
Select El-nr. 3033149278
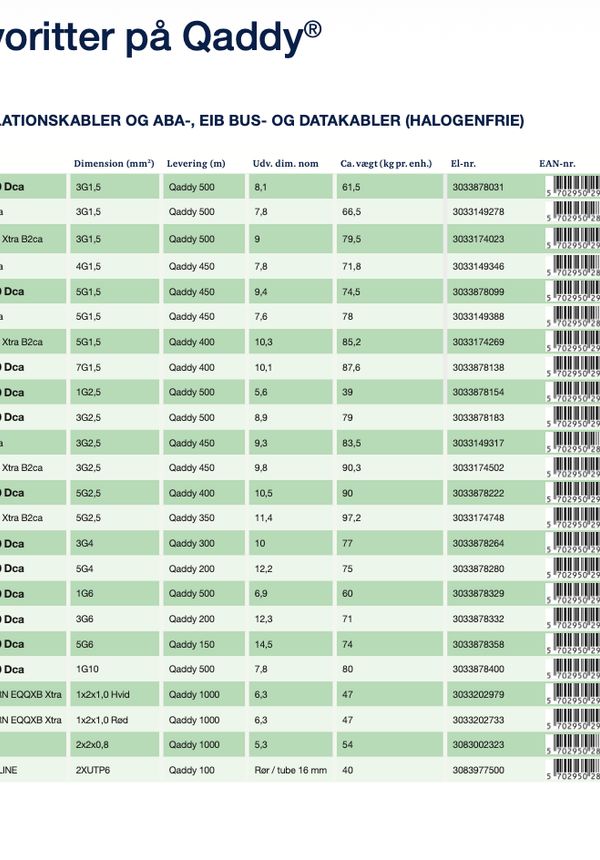pos(478,212)
